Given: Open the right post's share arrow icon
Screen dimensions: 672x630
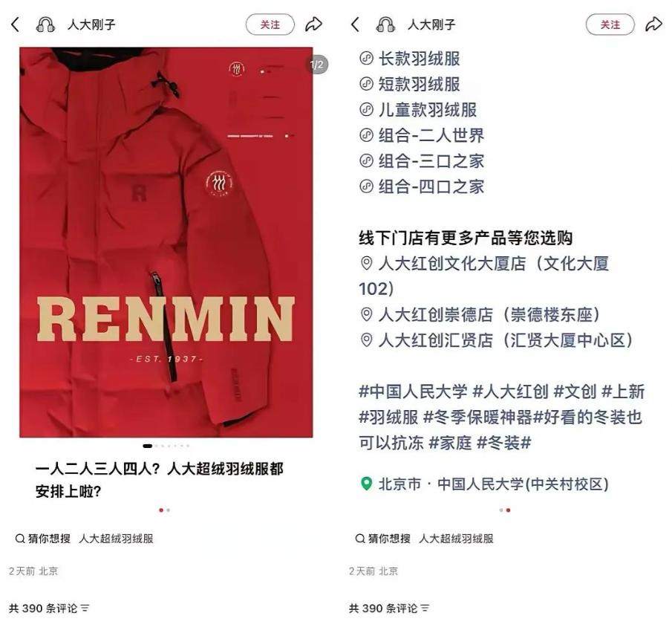Looking at the screenshot, I should 653,25.
